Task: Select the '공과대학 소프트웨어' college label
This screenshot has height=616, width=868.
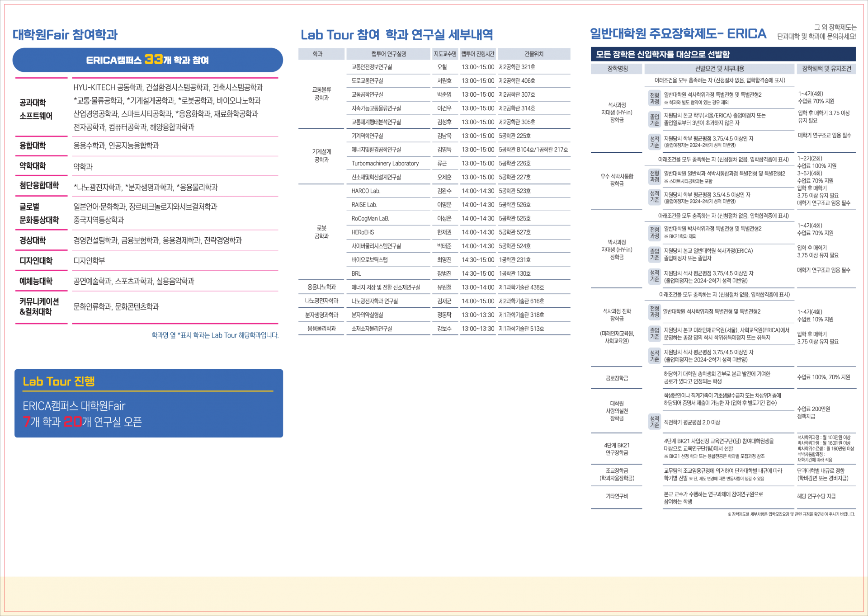Action: [36, 109]
